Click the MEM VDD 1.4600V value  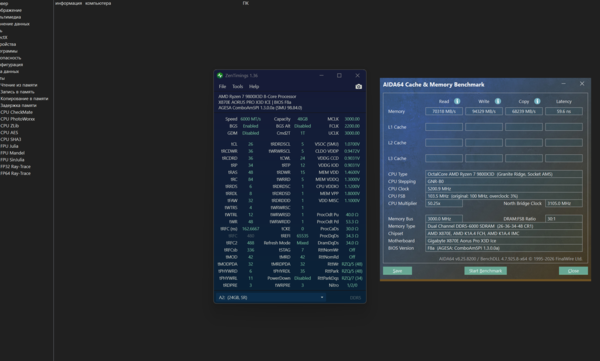[352, 172]
